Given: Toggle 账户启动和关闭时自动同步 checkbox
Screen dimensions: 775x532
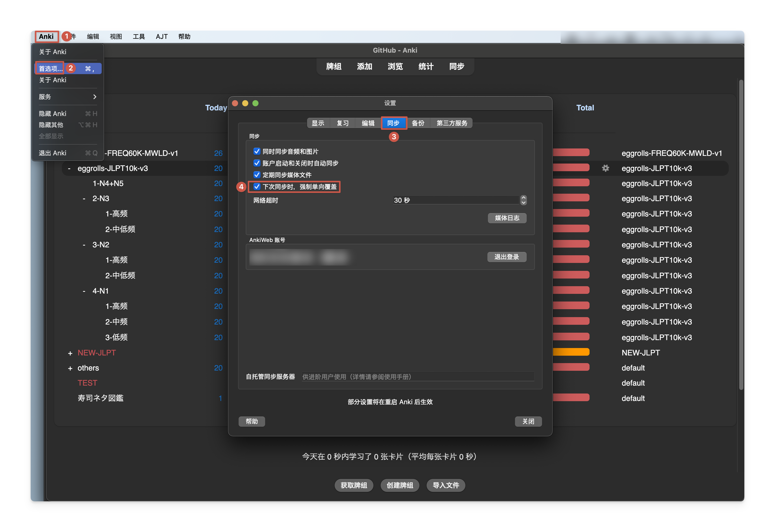Looking at the screenshot, I should pyautogui.click(x=257, y=163).
